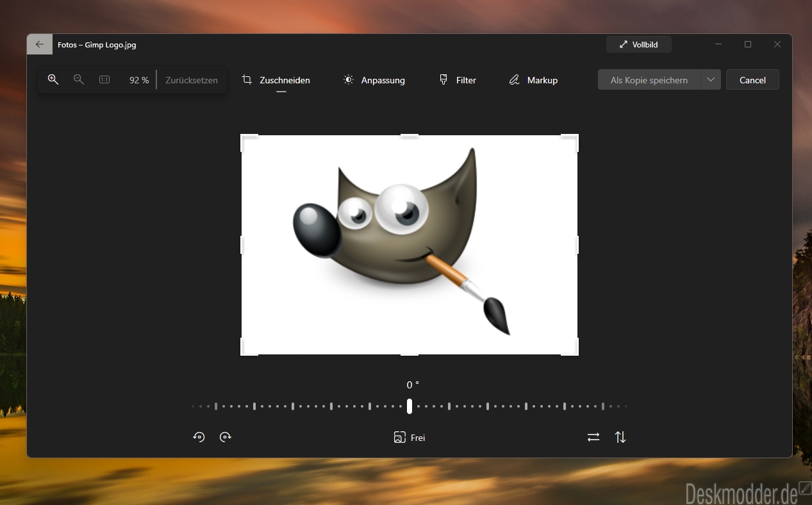Click Zurücksetzen to reset changes
The height and width of the screenshot is (505, 812).
[192, 80]
